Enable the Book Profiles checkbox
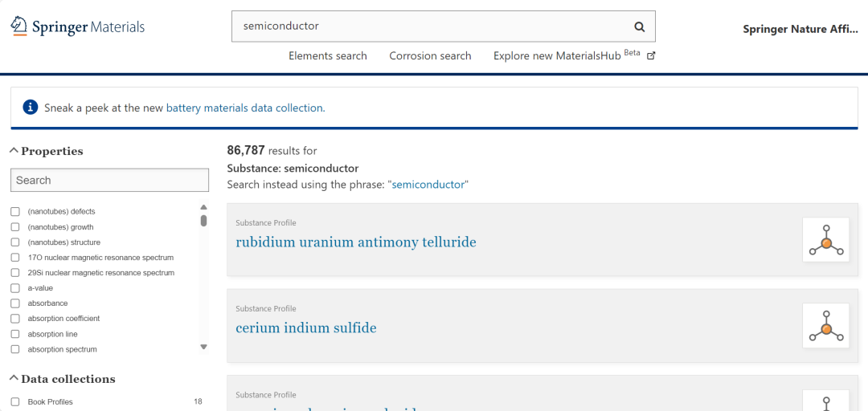This screenshot has height=411, width=868. point(15,402)
